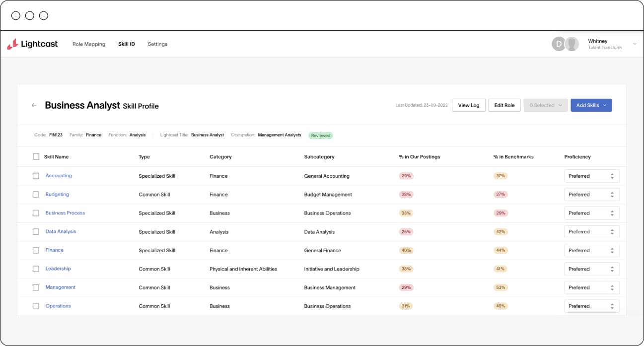Click the back arrow beside Business Analyst
The height and width of the screenshot is (346, 644).
click(34, 105)
